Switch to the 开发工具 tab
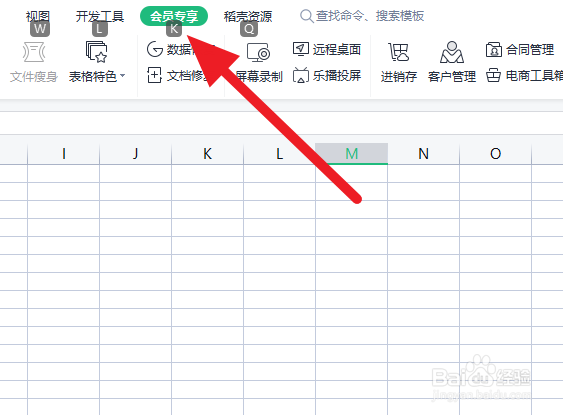 (x=100, y=16)
